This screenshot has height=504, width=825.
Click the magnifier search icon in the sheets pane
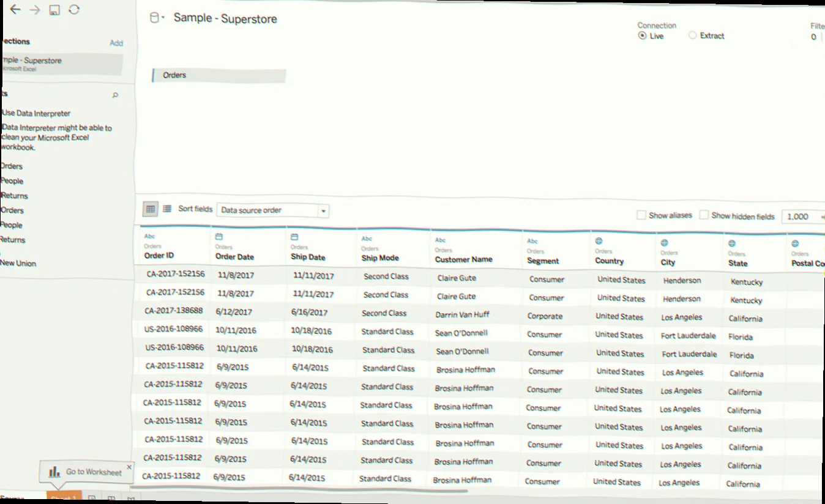(115, 95)
